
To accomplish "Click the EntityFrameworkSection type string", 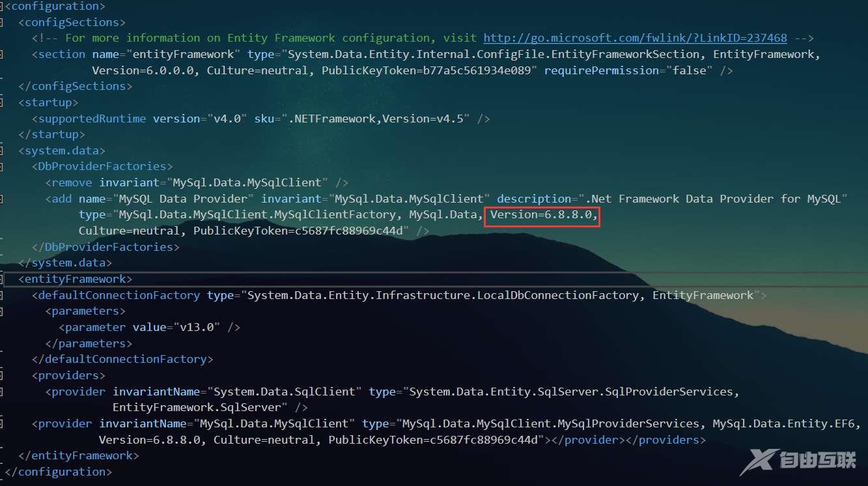I will [x=493, y=54].
